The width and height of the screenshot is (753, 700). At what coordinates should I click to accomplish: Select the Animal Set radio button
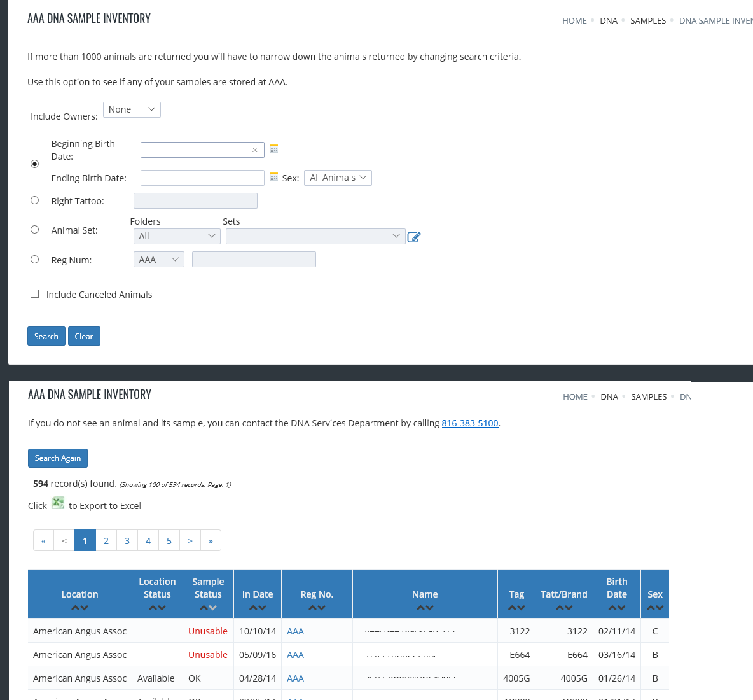click(x=34, y=230)
